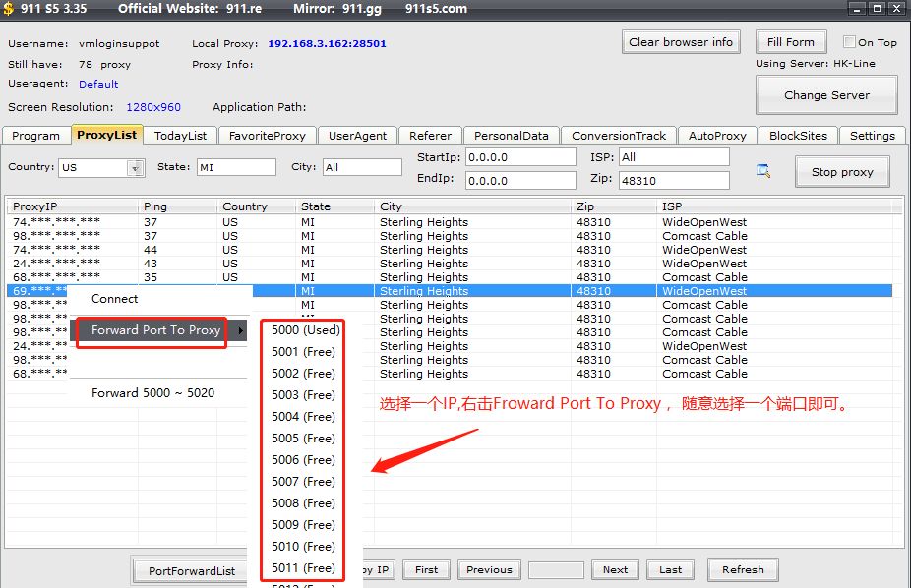Open the PortForwardList button
Image resolution: width=911 pixels, height=588 pixels.
(x=192, y=570)
